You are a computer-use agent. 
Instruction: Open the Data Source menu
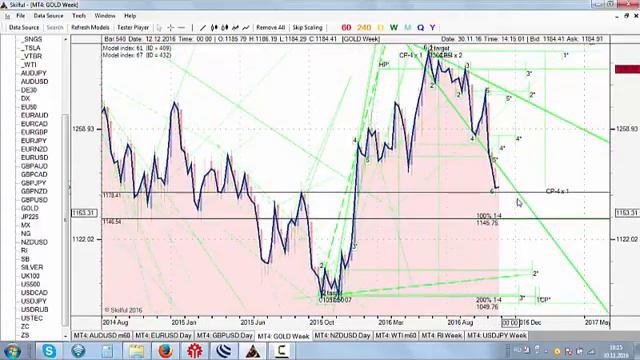pyautogui.click(x=48, y=16)
